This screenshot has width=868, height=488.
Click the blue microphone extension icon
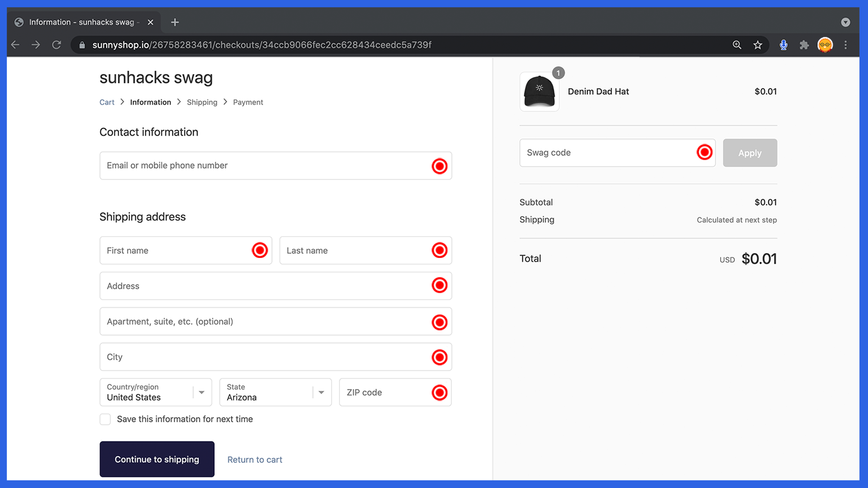[783, 45]
